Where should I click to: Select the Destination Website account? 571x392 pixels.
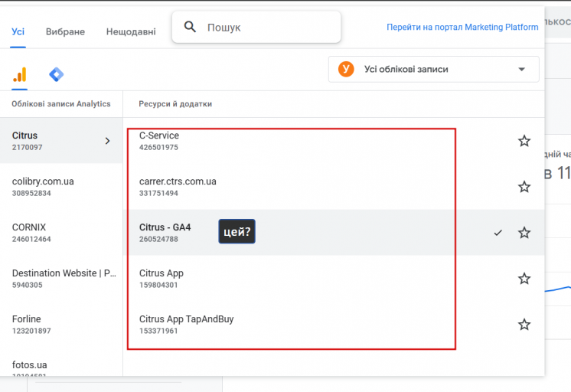pos(61,279)
